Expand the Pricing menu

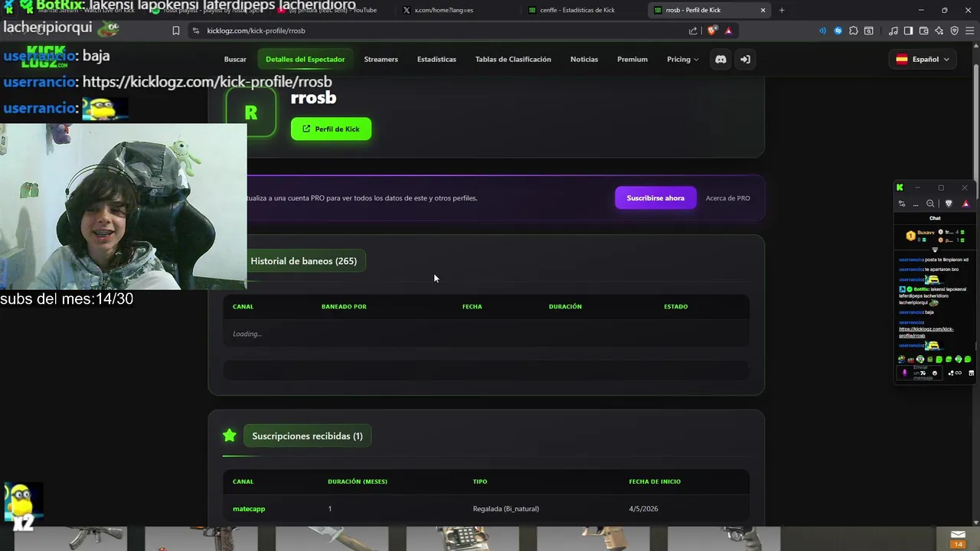click(682, 59)
